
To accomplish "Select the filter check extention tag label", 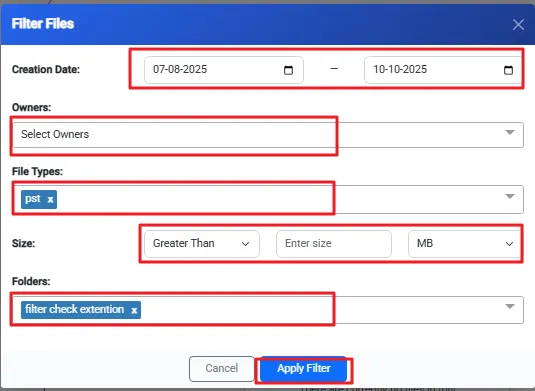I will [74, 309].
